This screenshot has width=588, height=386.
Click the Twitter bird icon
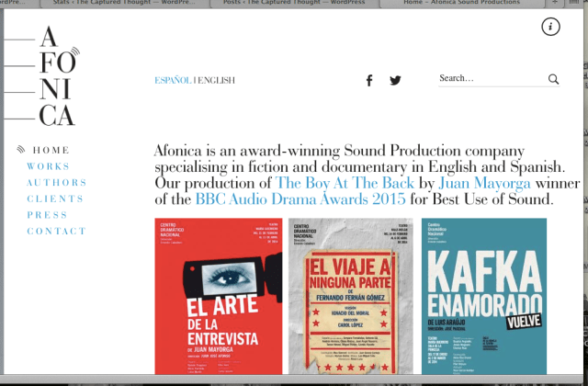pyautogui.click(x=395, y=80)
